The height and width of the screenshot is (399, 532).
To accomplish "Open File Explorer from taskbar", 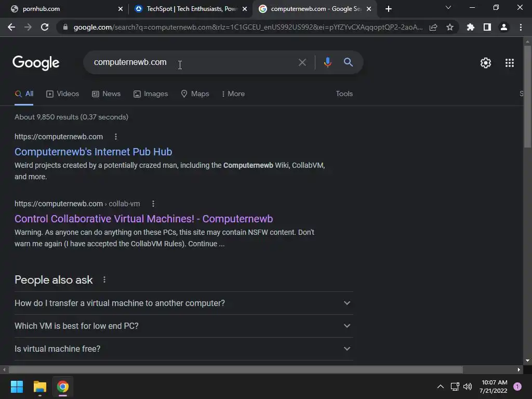I will pos(39,387).
